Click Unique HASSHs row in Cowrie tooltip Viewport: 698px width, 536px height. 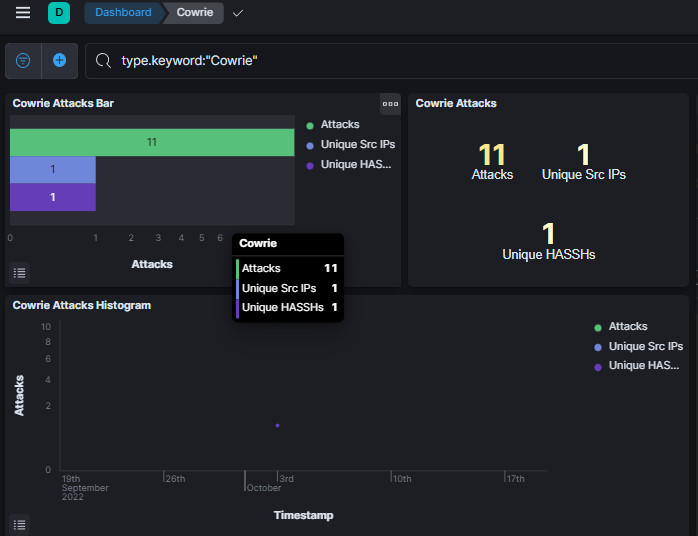tap(288, 308)
